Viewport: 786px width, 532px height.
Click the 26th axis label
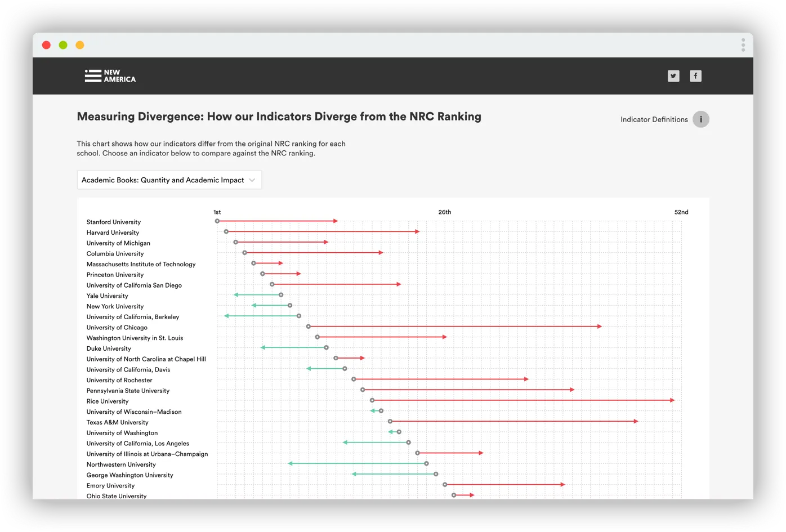[x=444, y=212]
